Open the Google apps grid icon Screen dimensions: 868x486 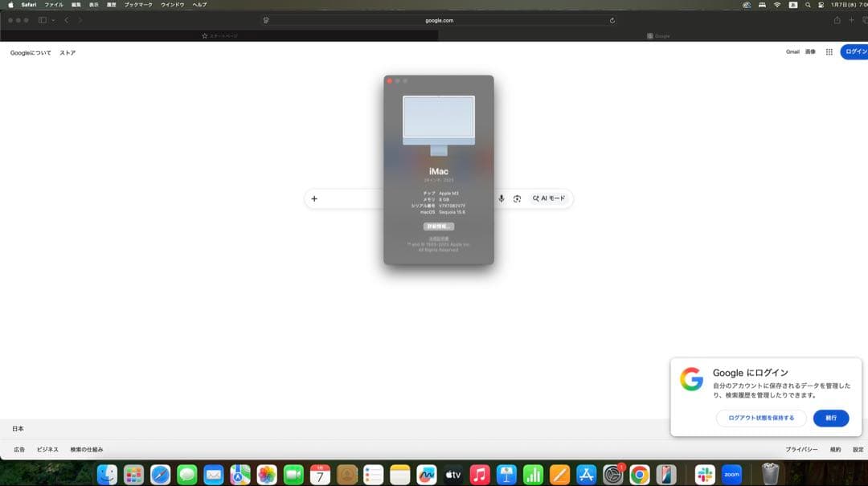click(x=829, y=51)
